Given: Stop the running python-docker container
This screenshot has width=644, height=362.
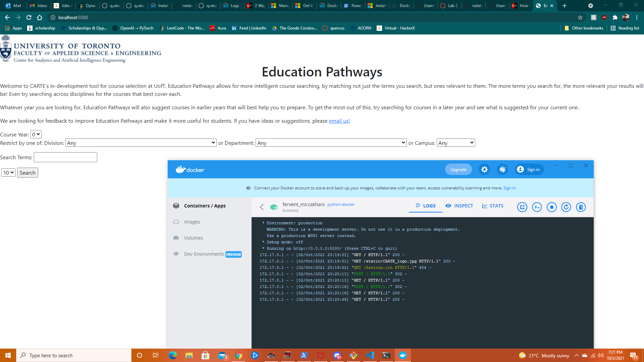Looking at the screenshot, I should pyautogui.click(x=552, y=207).
